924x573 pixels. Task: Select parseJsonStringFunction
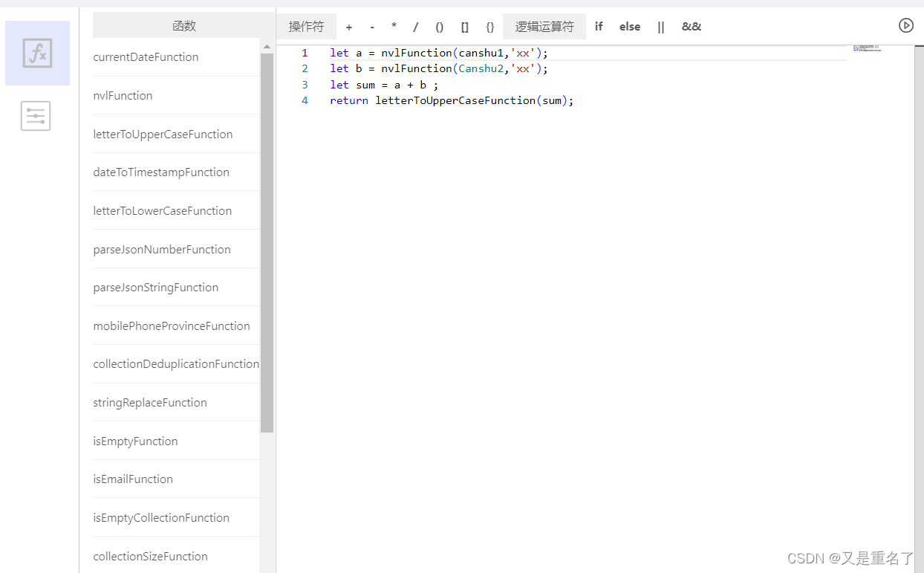(175, 288)
